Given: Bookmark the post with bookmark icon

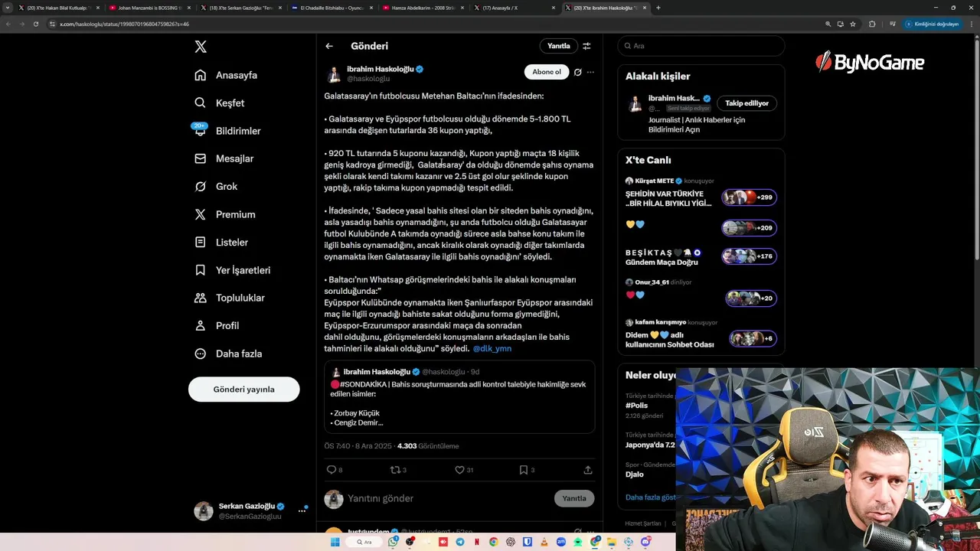Looking at the screenshot, I should point(524,470).
